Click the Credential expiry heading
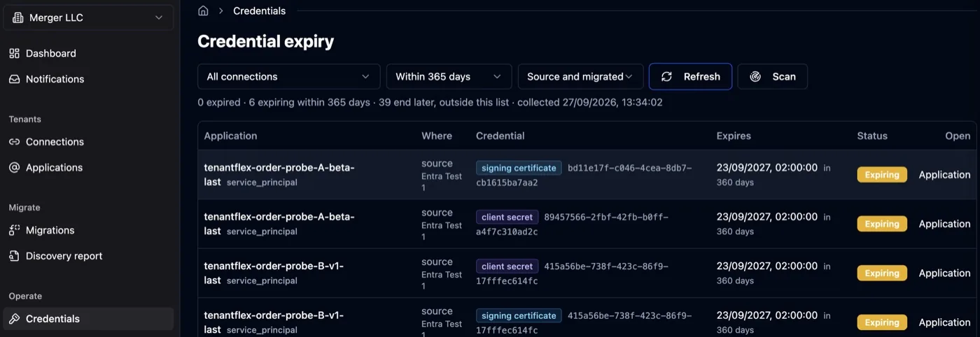 266,41
